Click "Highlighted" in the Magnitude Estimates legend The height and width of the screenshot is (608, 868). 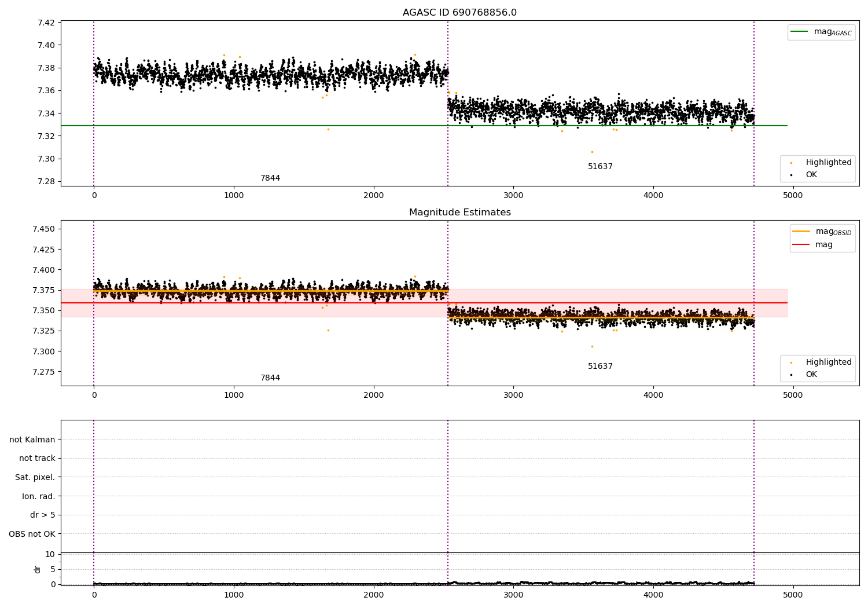(x=829, y=362)
